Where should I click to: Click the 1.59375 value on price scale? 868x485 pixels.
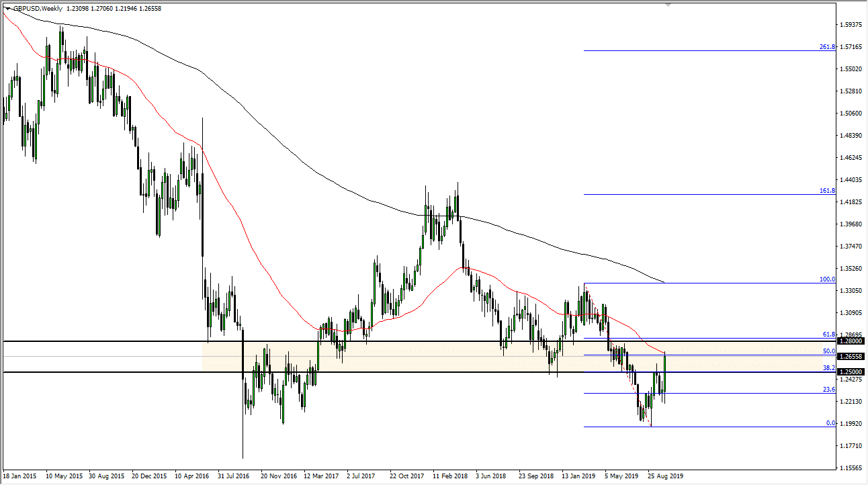coord(850,25)
